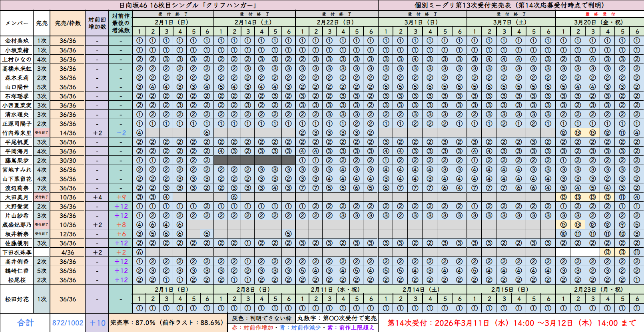
Task: Select member name 金村美玖
Action: (x=17, y=41)
